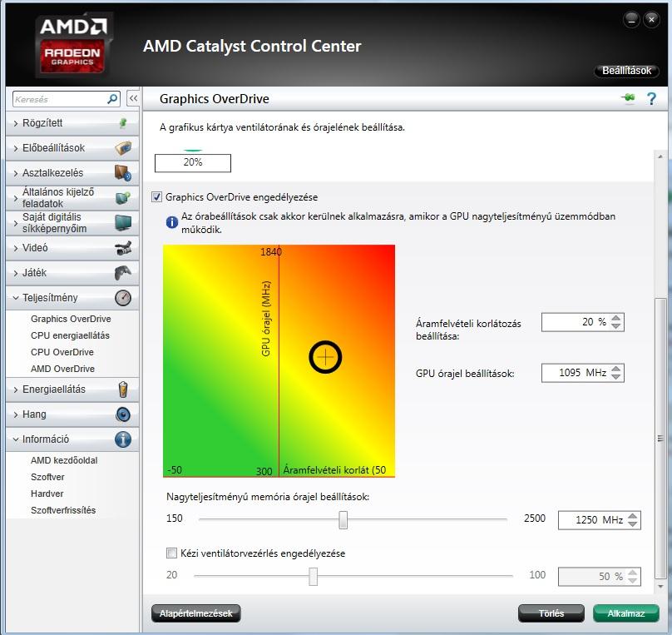Click the green pin icon in header
The width and height of the screenshot is (672, 635).
click(628, 98)
